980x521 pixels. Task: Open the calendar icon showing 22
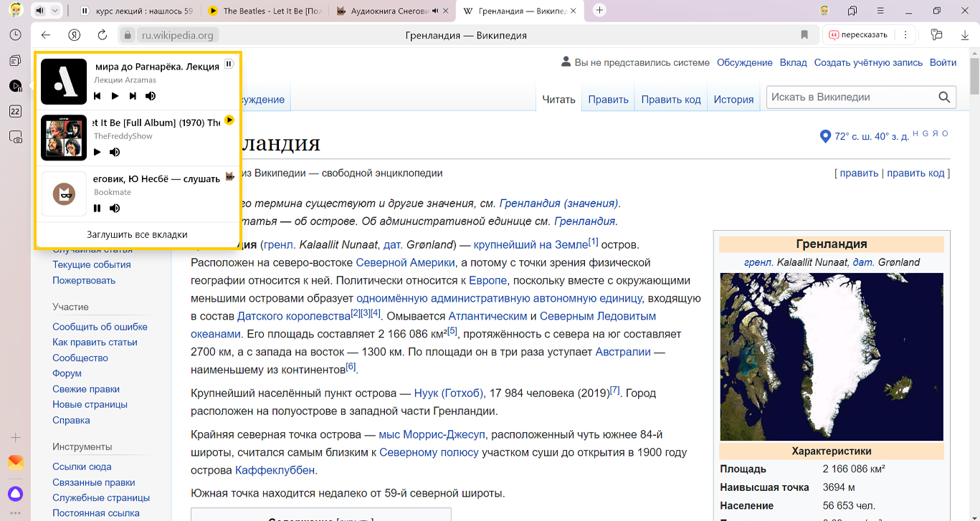coord(15,111)
